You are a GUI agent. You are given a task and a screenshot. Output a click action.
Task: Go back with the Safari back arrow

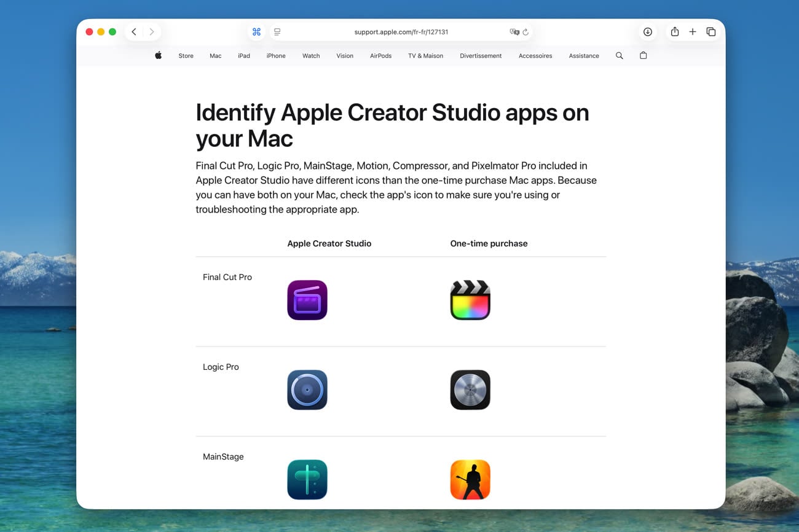[x=134, y=32]
